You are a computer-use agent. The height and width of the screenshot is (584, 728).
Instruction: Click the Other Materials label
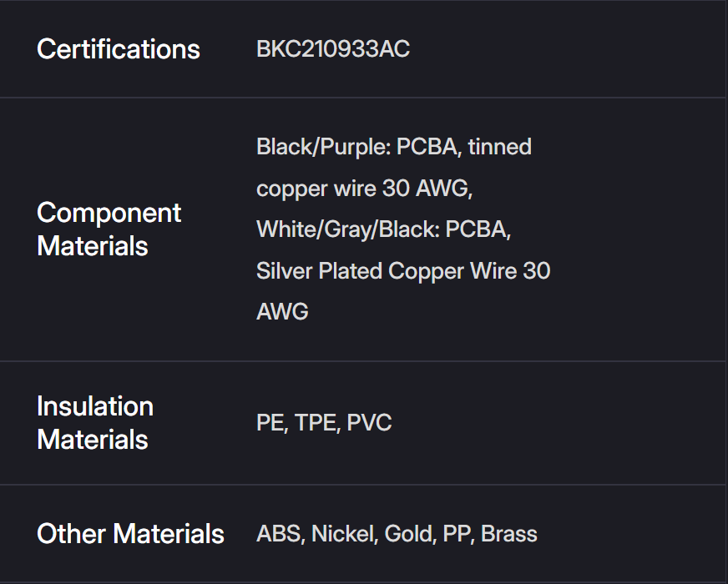pos(130,534)
